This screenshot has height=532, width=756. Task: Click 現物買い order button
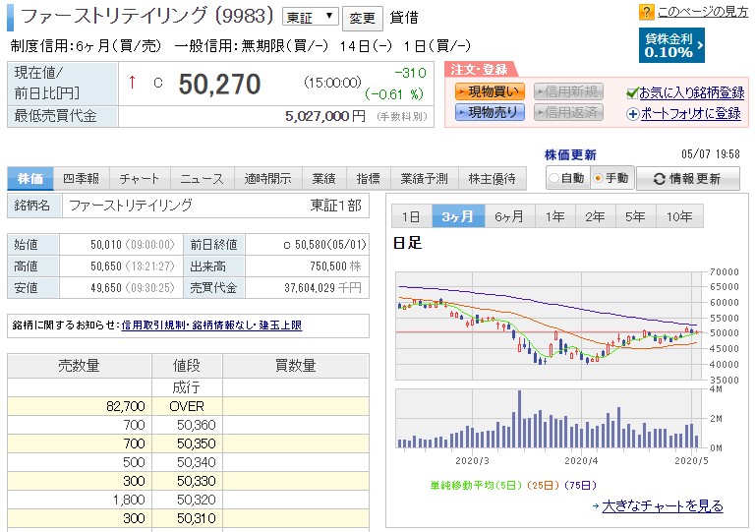[490, 91]
